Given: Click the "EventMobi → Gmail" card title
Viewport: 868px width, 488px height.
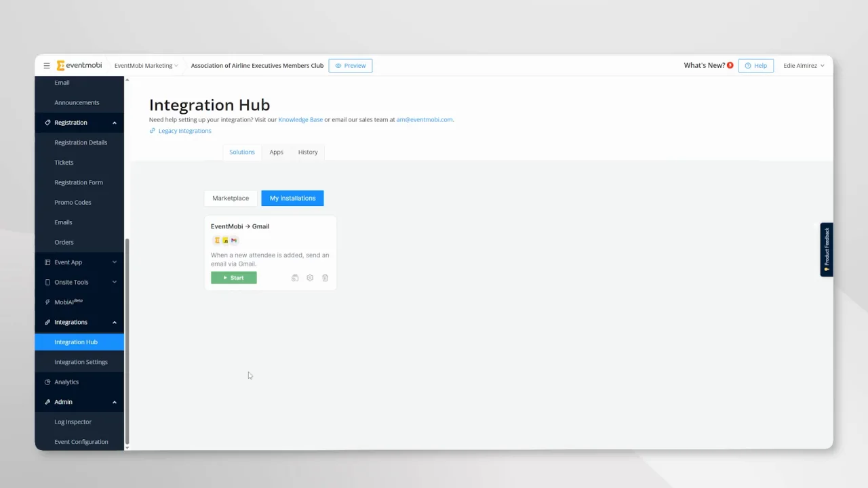Looking at the screenshot, I should (x=240, y=226).
